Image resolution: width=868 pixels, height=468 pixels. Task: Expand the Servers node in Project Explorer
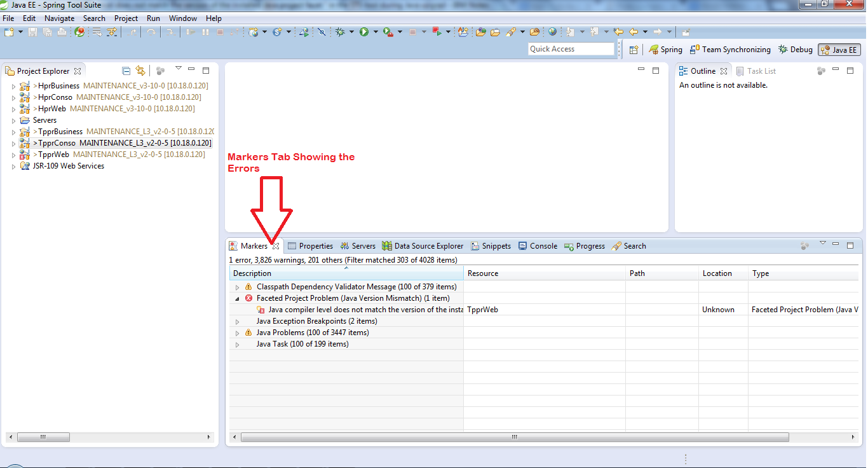click(13, 120)
